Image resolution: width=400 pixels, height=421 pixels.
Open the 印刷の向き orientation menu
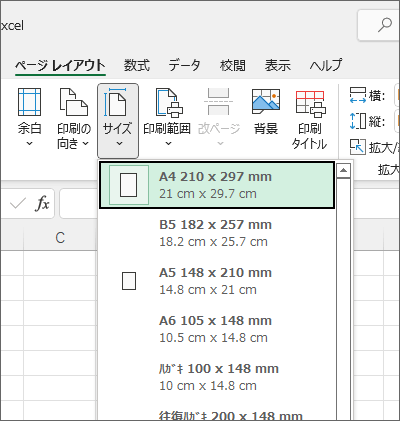74,118
